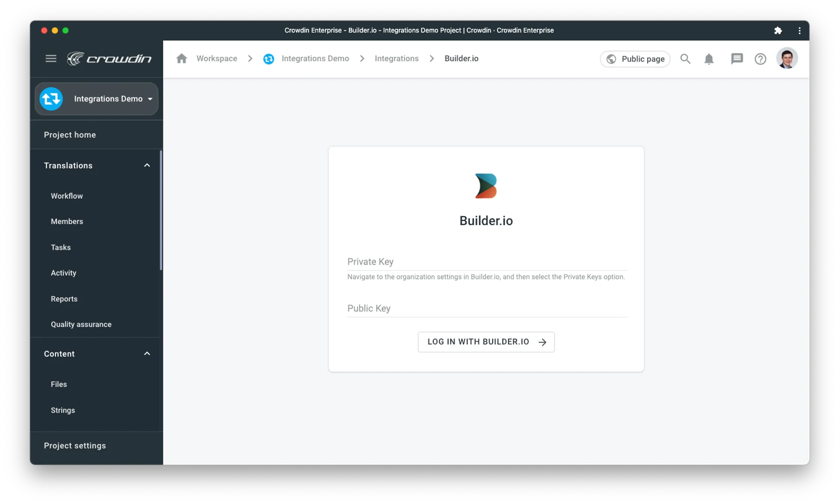This screenshot has height=504, width=839.
Task: Click the Builder.io heading text
Action: tap(486, 221)
